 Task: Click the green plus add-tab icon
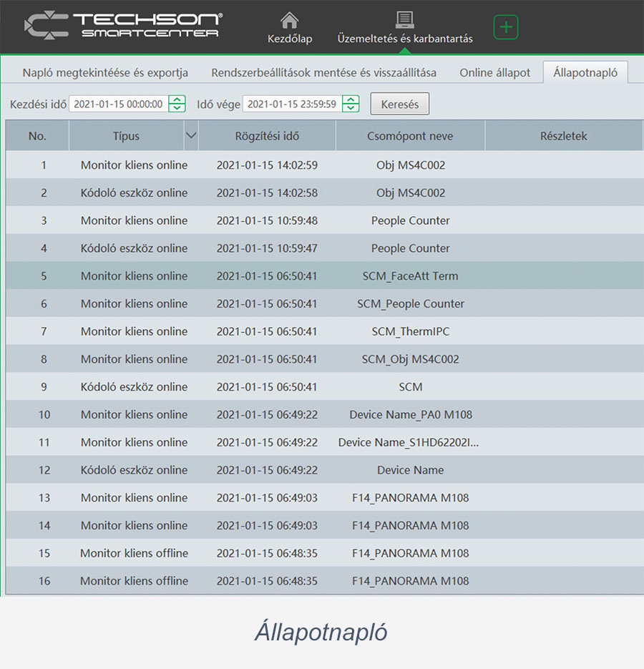(506, 27)
